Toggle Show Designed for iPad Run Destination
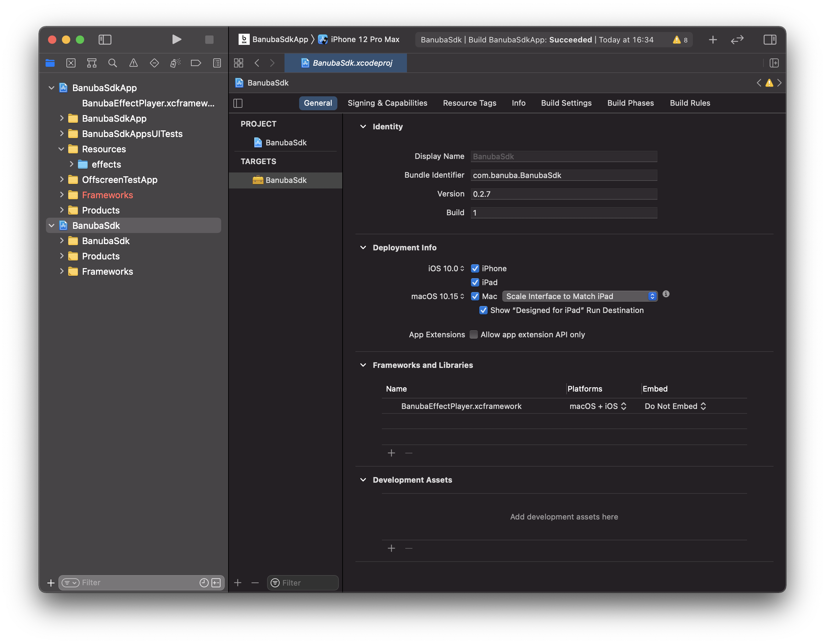This screenshot has width=825, height=644. pyautogui.click(x=483, y=311)
